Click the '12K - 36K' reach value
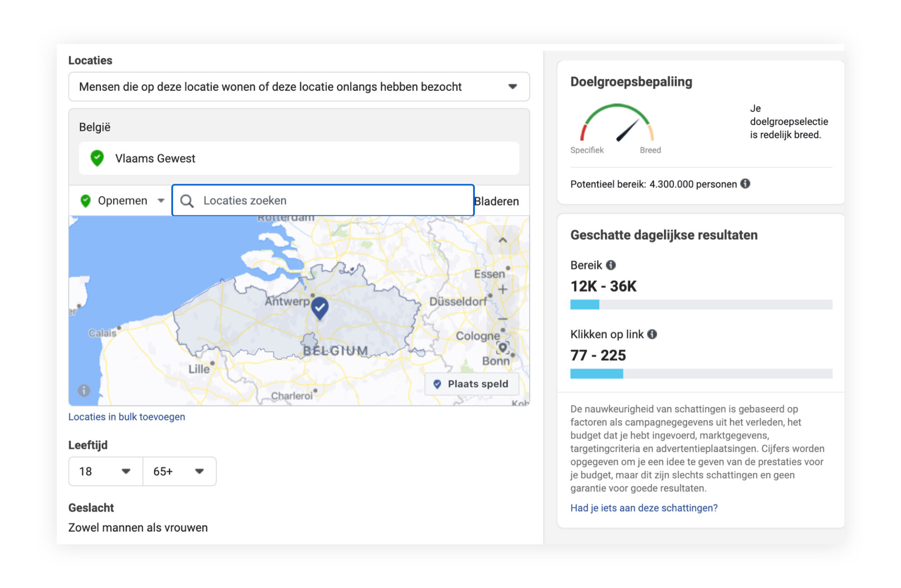 coord(603,286)
